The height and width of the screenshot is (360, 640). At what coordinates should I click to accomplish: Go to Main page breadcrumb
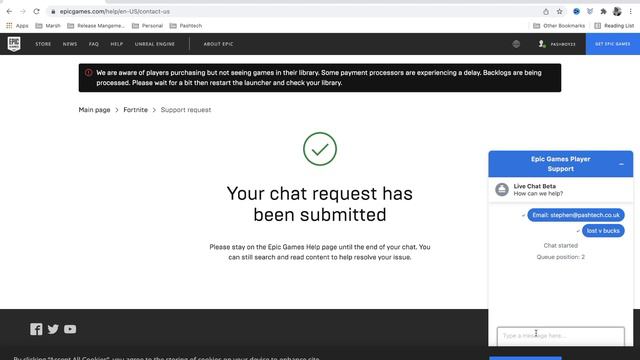(94, 110)
